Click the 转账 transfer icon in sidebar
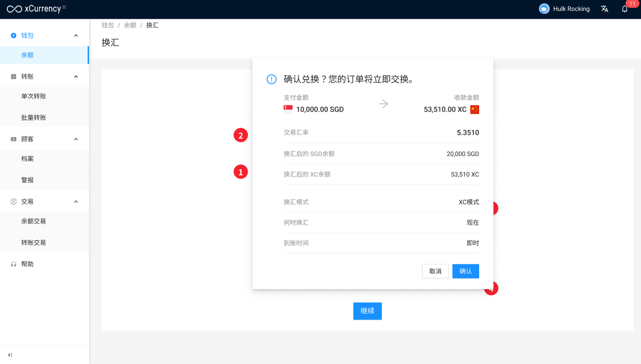641x364 pixels. 14,76
